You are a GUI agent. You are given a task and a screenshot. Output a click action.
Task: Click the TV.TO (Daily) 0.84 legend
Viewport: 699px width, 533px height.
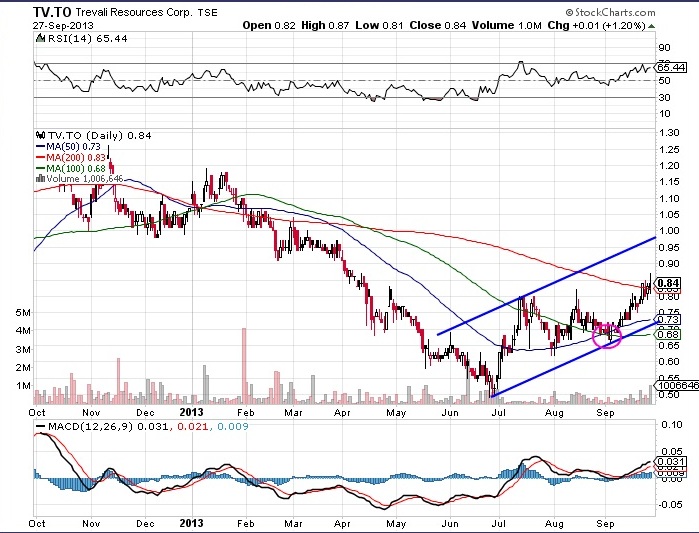(x=99, y=135)
